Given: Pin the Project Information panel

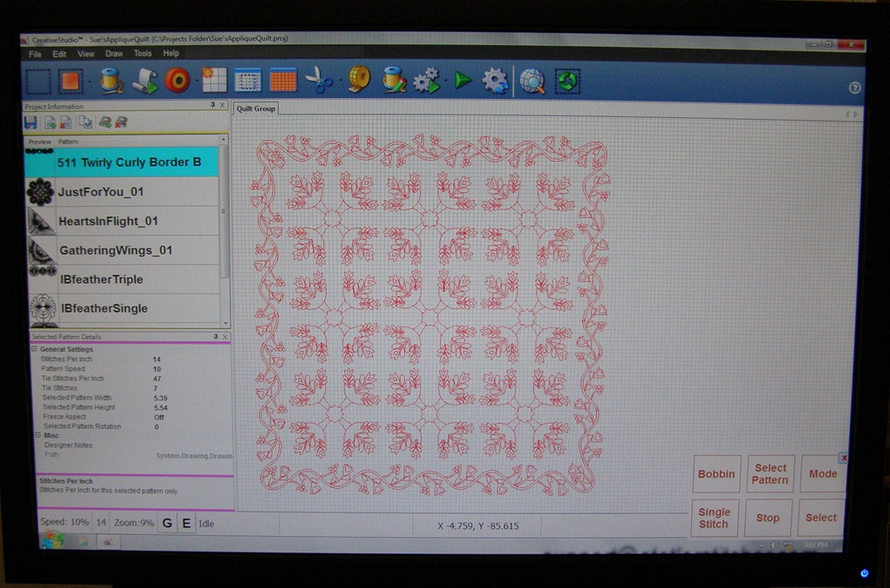Looking at the screenshot, I should click(213, 105).
